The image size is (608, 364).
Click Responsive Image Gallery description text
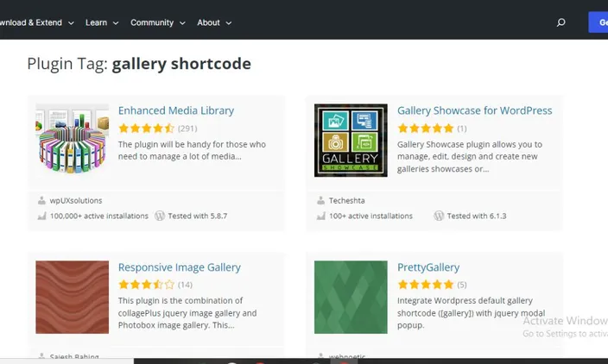pos(187,313)
